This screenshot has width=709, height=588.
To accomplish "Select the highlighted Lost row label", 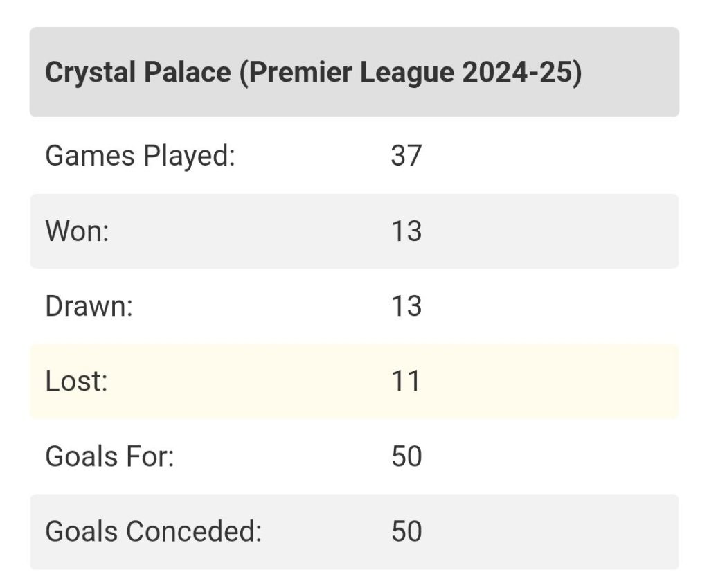I will point(76,381).
